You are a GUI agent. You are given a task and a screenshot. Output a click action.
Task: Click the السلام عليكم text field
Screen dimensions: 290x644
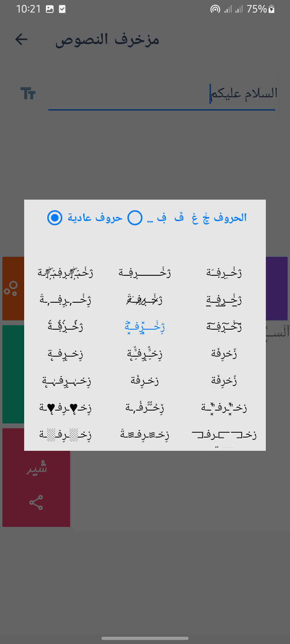pyautogui.click(x=161, y=93)
